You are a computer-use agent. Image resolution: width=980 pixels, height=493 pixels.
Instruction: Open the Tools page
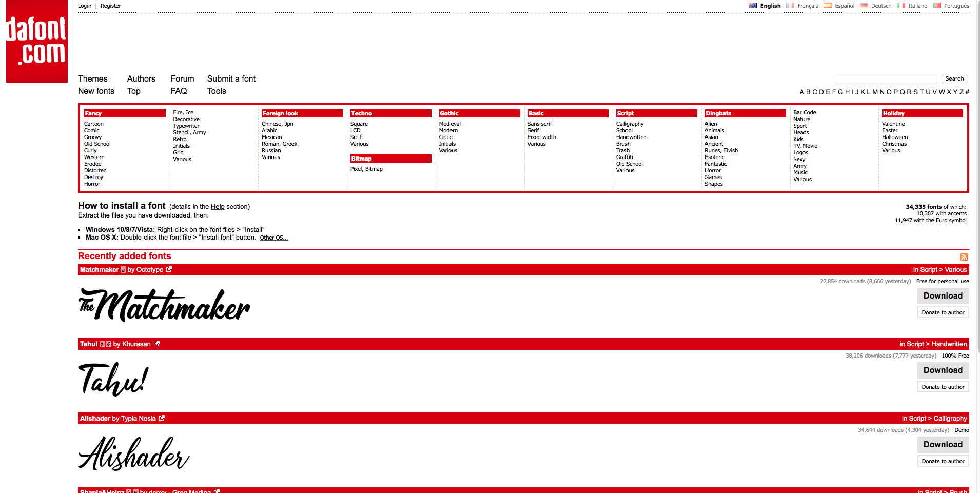tap(217, 91)
